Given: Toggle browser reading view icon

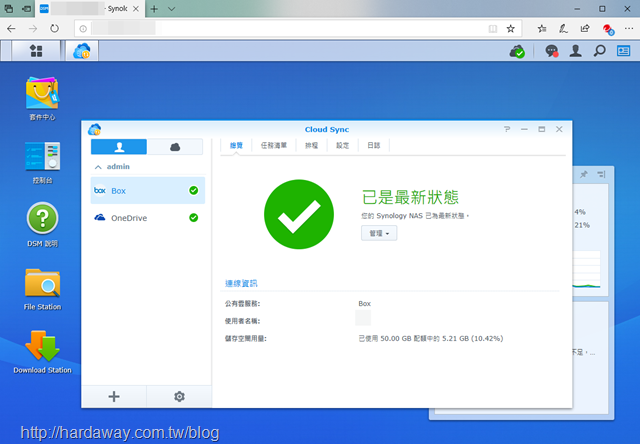Looking at the screenshot, I should (493, 29).
